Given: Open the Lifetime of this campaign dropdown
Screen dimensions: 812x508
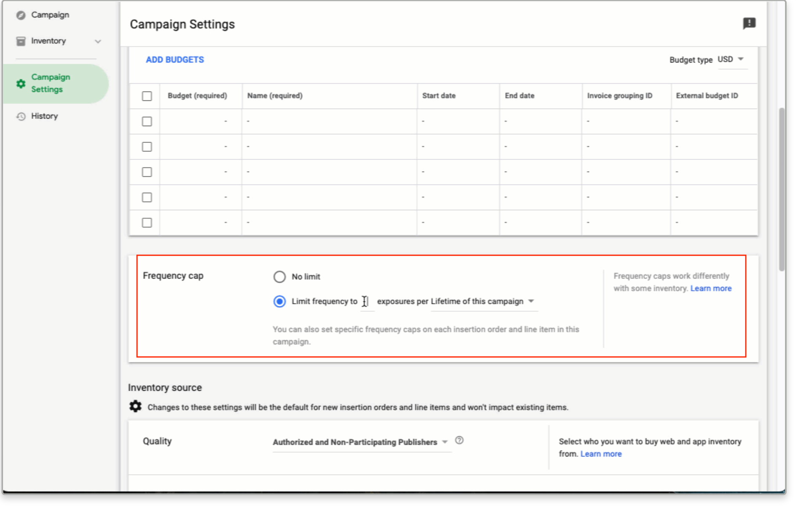Looking at the screenshot, I should tap(484, 302).
